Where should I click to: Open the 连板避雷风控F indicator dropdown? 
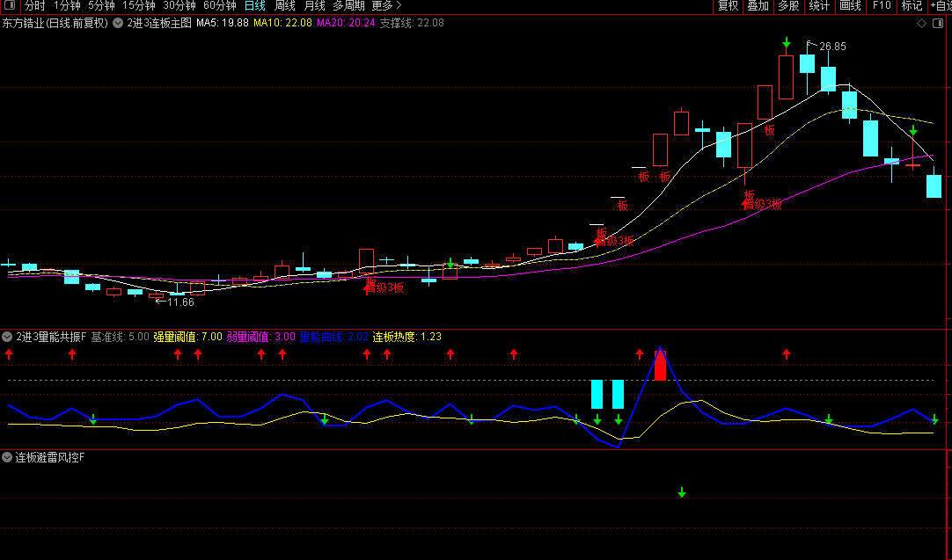click(x=7, y=457)
